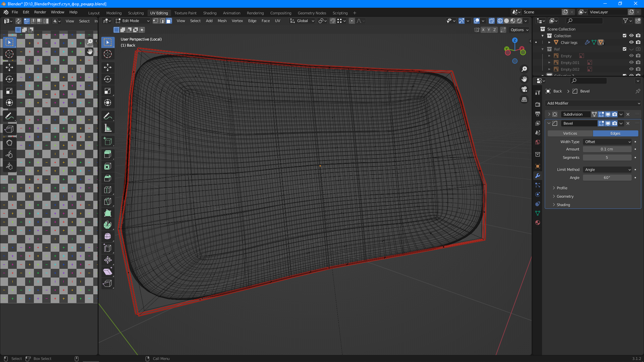Screen dimensions: 644x362
Task: Switch to the Shading workspace tab
Action: [210, 13]
